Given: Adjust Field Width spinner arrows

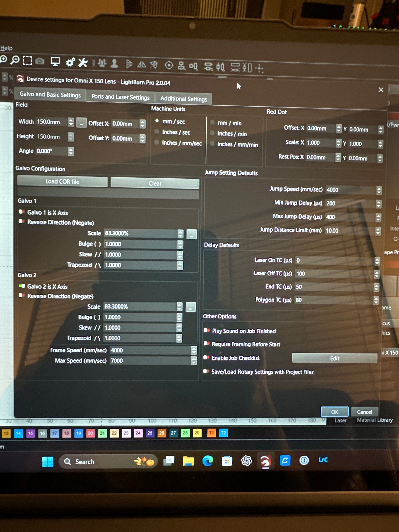Looking at the screenshot, I should (71, 120).
